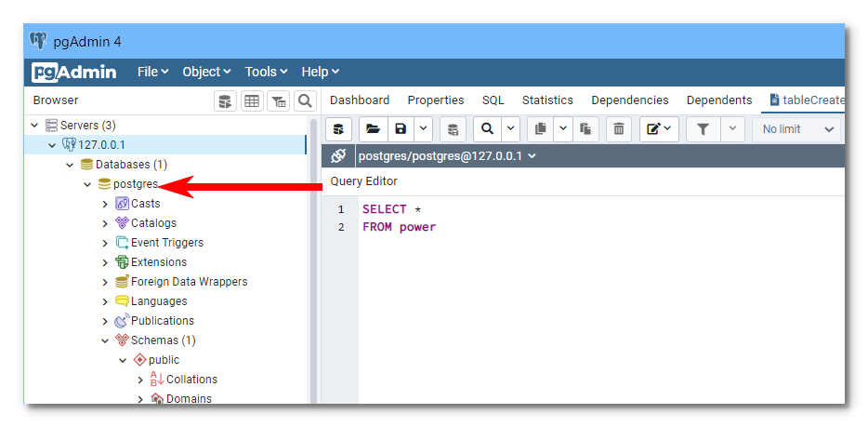Expand the Catalogs node
868x427 pixels.
105,223
